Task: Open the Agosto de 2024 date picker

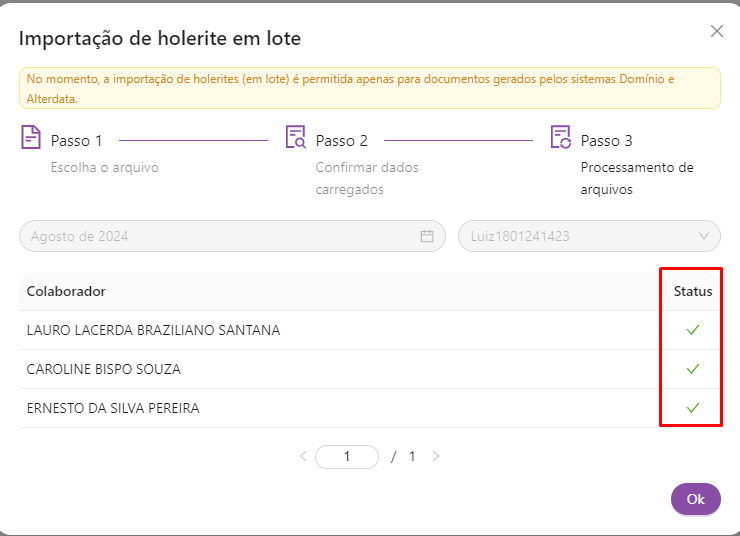Action: [x=220, y=237]
